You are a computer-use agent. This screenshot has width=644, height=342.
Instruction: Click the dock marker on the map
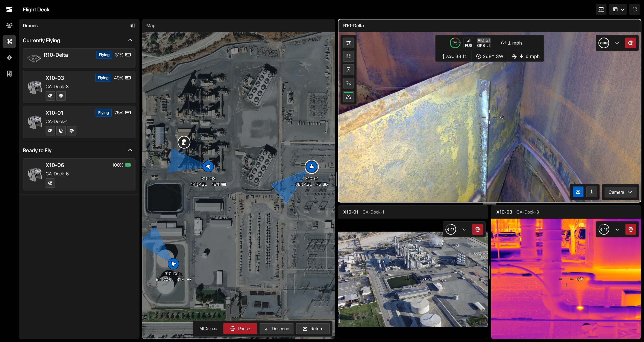[x=184, y=142]
